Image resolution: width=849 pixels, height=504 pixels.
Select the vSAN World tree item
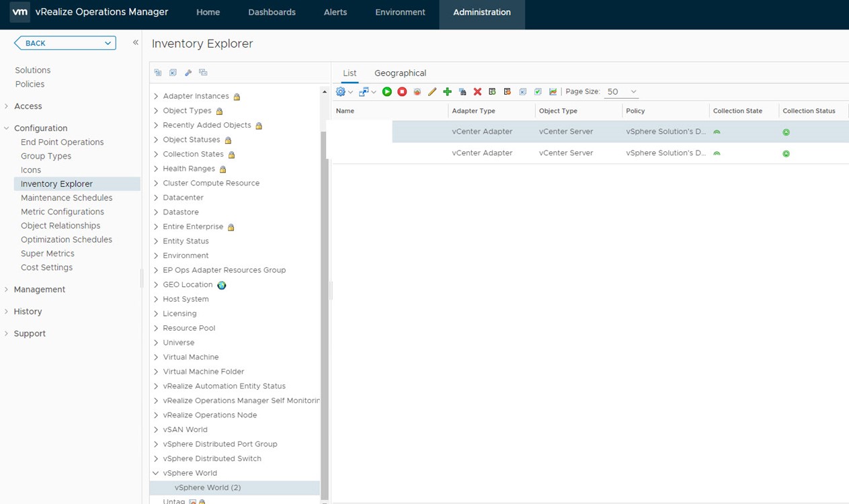(185, 429)
